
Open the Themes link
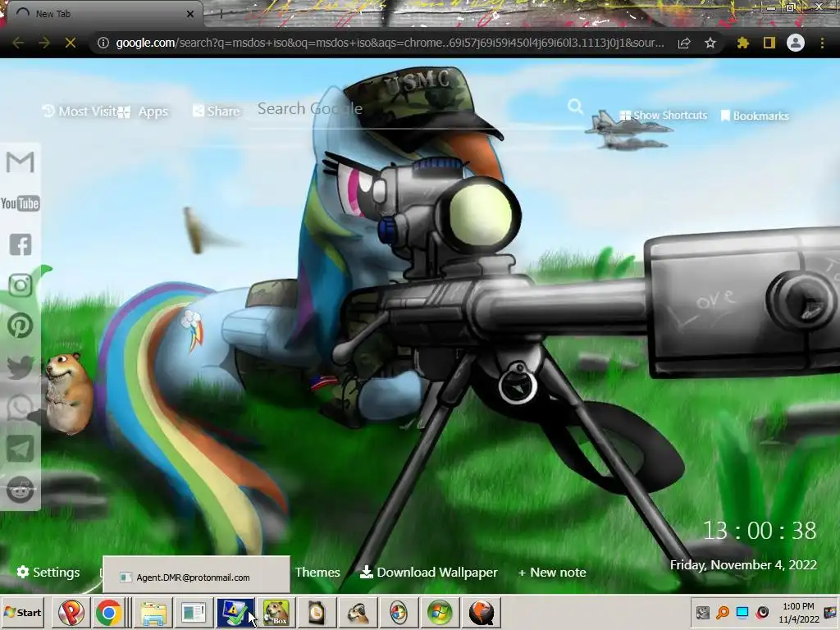[317, 572]
